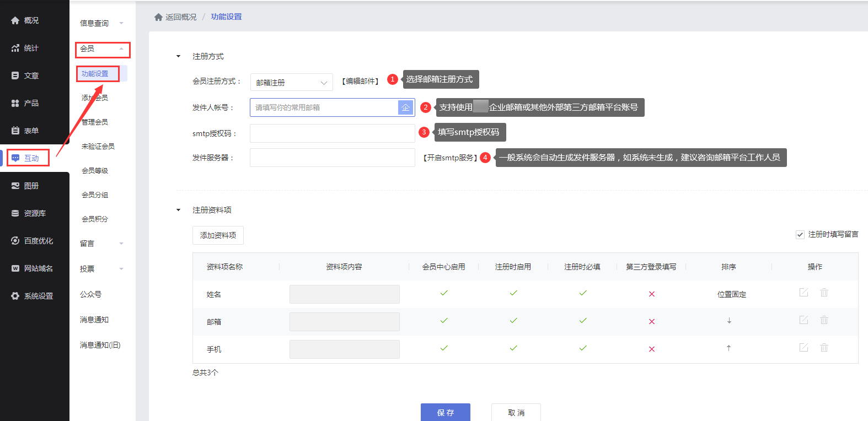Click the 网站域名 icon
The height and width of the screenshot is (421, 868).
(x=15, y=268)
